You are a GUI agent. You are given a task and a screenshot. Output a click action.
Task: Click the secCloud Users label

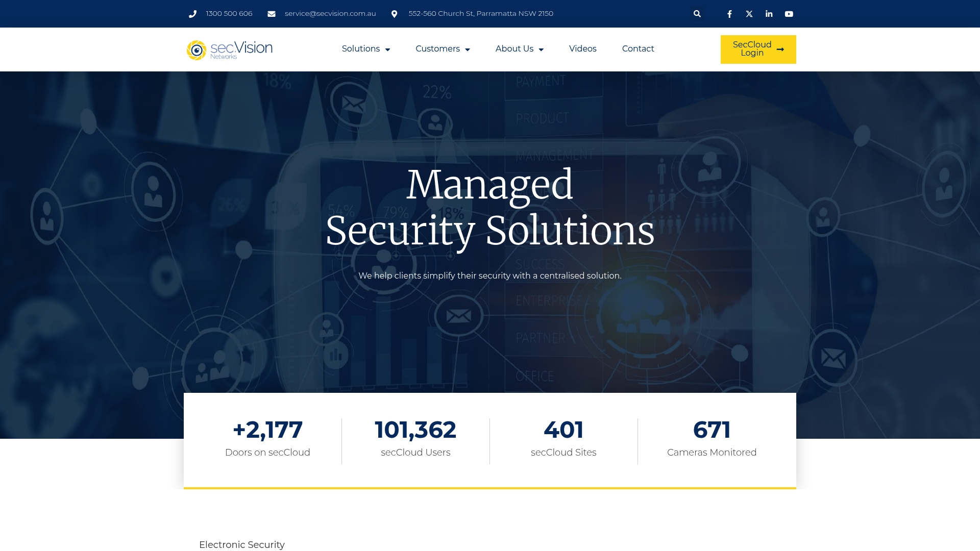[x=415, y=453]
